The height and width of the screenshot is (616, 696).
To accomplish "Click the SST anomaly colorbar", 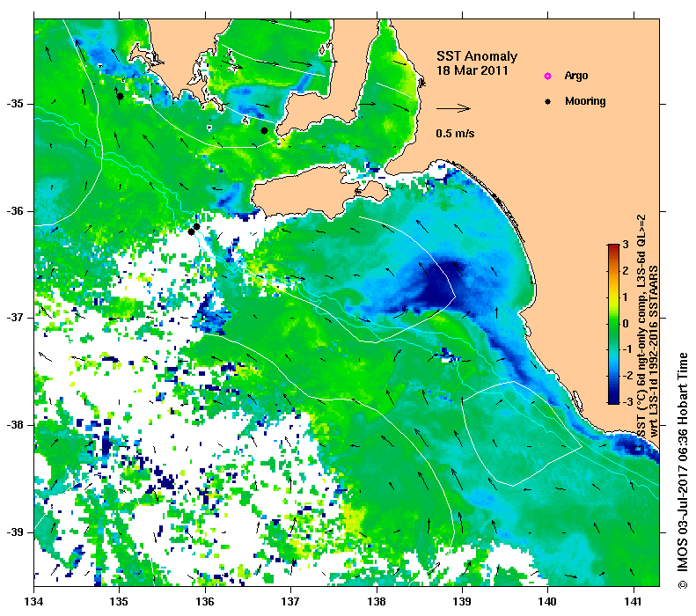I will click(613, 324).
